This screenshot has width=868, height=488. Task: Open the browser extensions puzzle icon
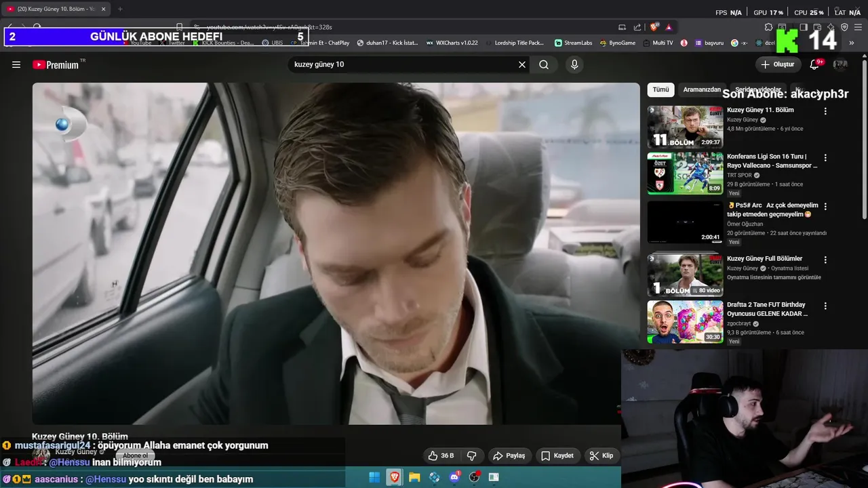point(768,27)
